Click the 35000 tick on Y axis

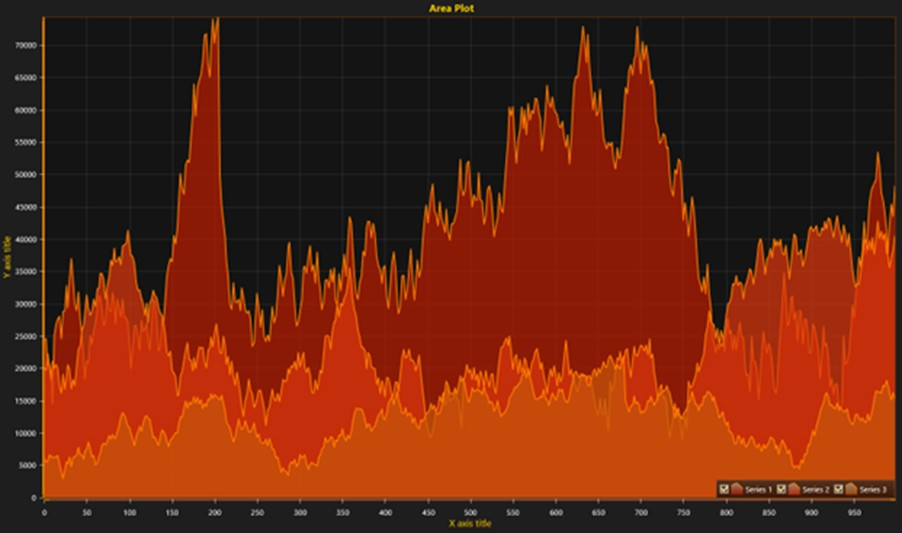[x=26, y=272]
